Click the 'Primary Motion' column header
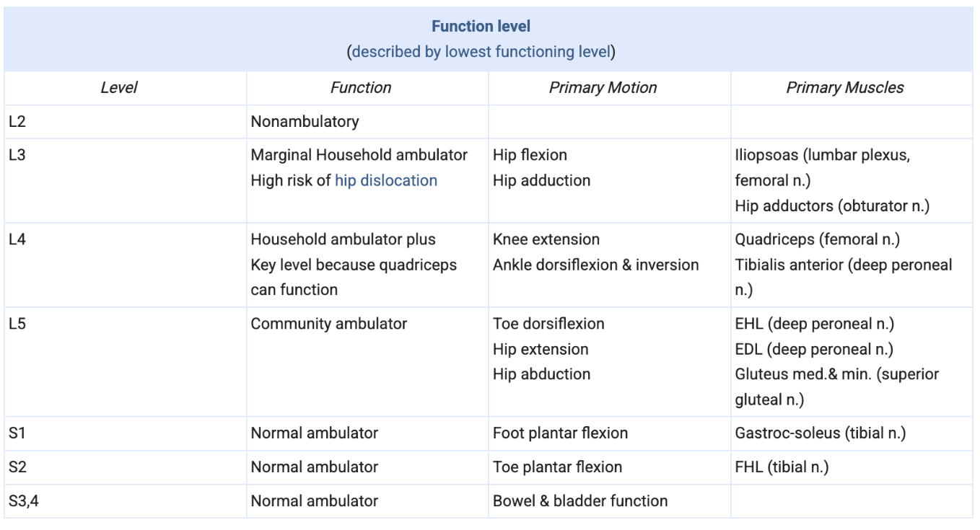980x530 pixels. click(x=603, y=88)
